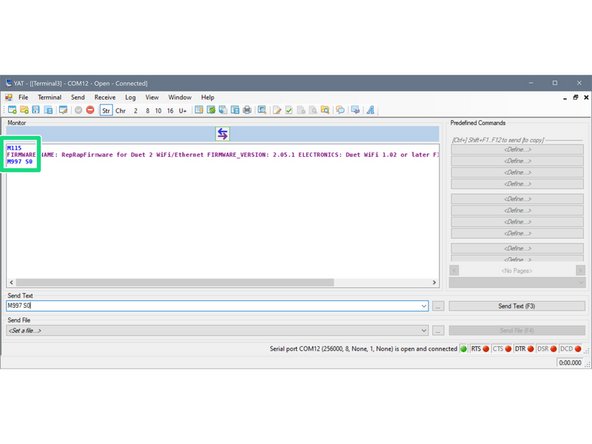This screenshot has width=592, height=444.
Task: Open predefined commands page dropdown
Action: 517,283
